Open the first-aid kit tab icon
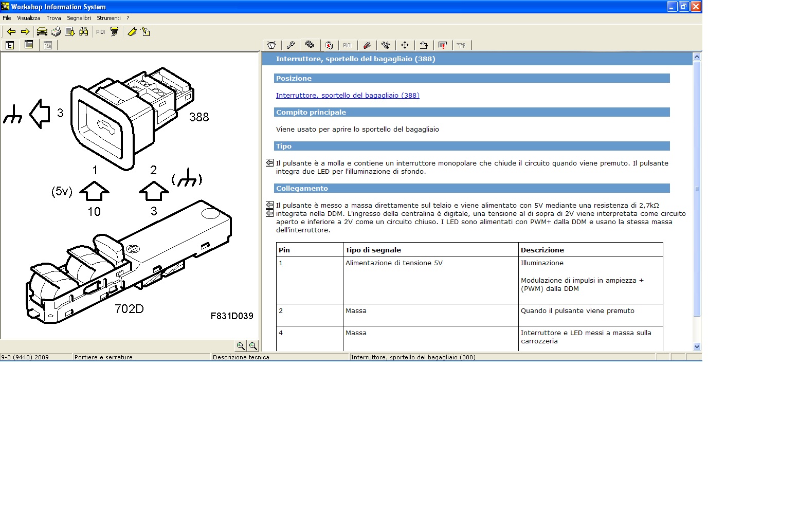The height and width of the screenshot is (532, 798). pos(329,45)
